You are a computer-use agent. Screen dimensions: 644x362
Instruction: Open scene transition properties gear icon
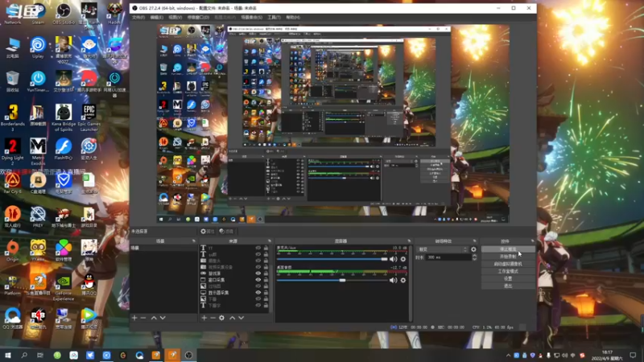473,249
